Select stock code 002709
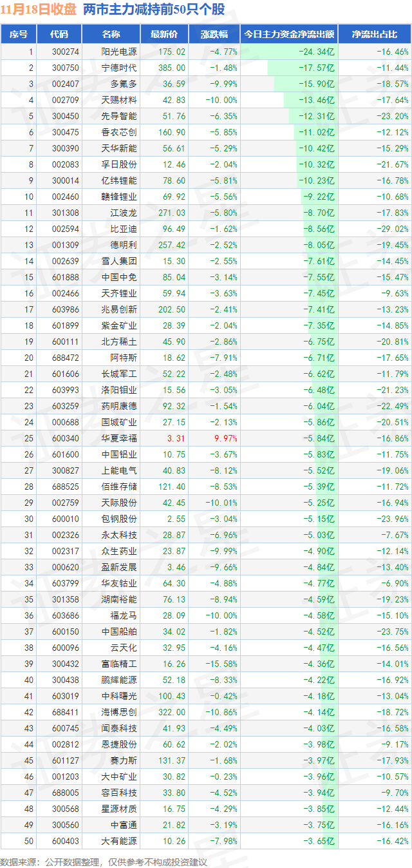 pyautogui.click(x=66, y=100)
